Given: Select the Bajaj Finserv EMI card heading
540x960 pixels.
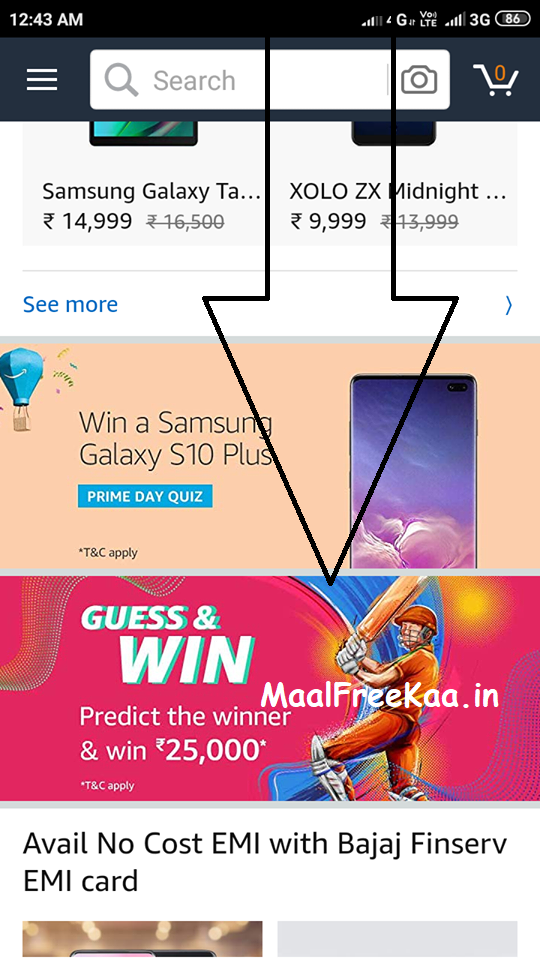Looking at the screenshot, I should point(264,862).
